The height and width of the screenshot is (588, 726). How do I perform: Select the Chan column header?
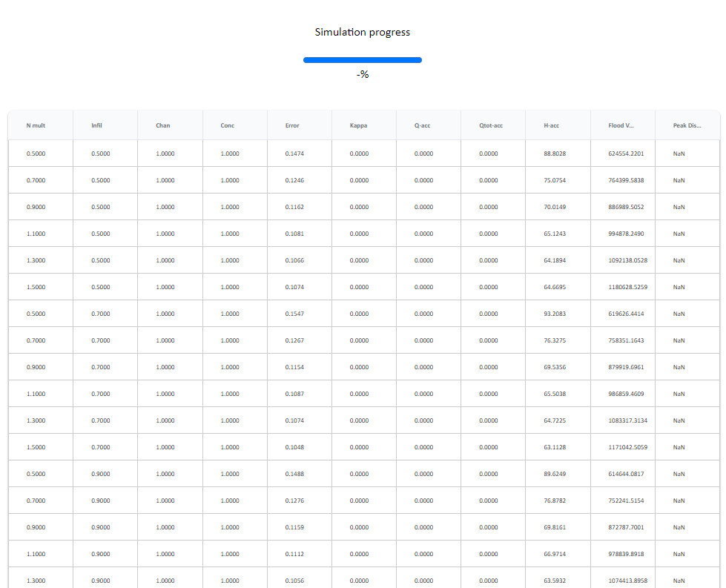[x=163, y=125]
